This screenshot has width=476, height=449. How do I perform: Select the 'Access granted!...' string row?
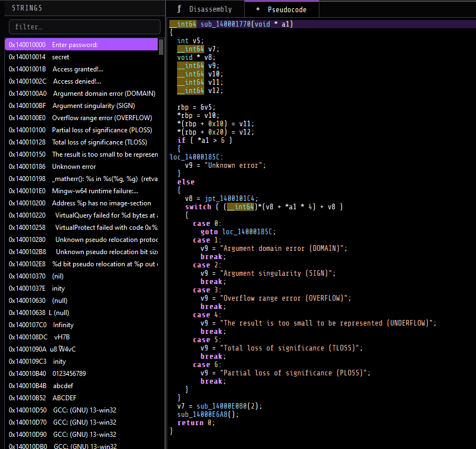[x=81, y=69]
